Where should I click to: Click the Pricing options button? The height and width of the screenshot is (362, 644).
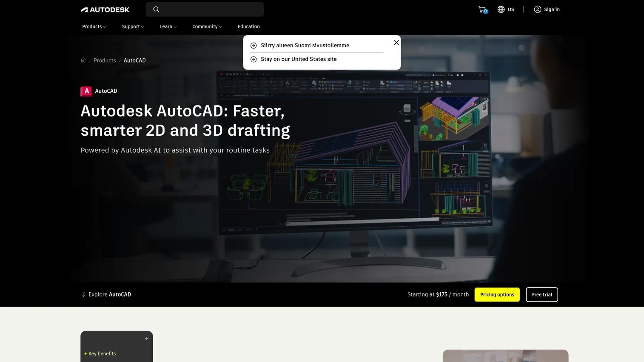tap(497, 295)
